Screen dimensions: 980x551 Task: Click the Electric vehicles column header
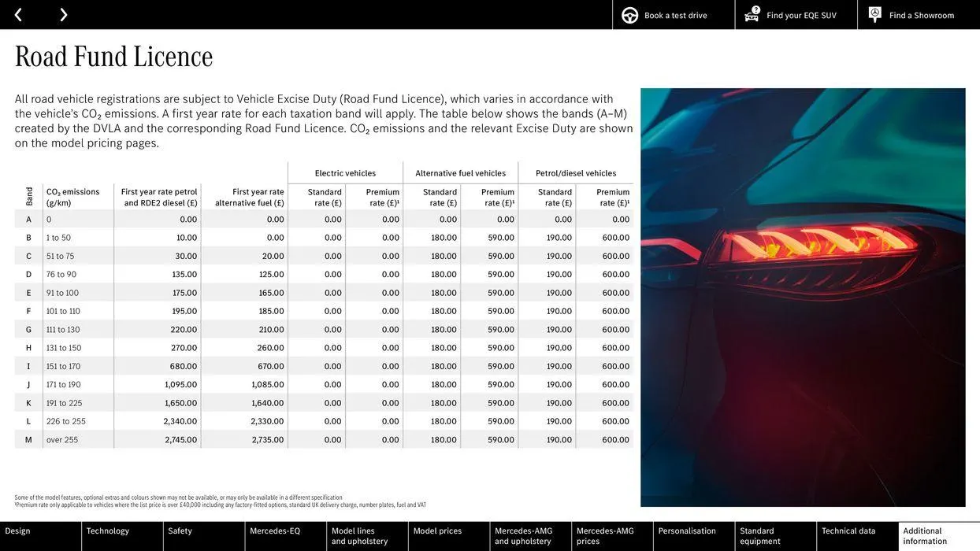[345, 173]
